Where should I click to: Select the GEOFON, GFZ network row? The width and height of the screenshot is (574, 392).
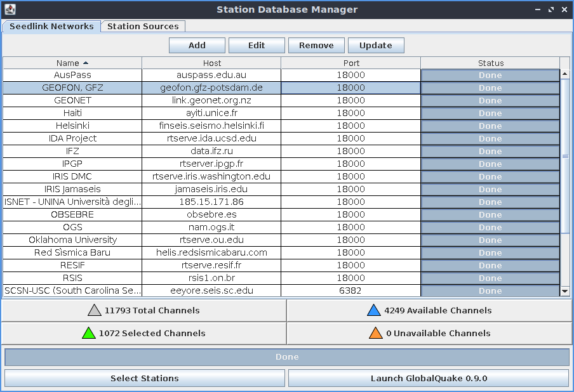coord(72,88)
